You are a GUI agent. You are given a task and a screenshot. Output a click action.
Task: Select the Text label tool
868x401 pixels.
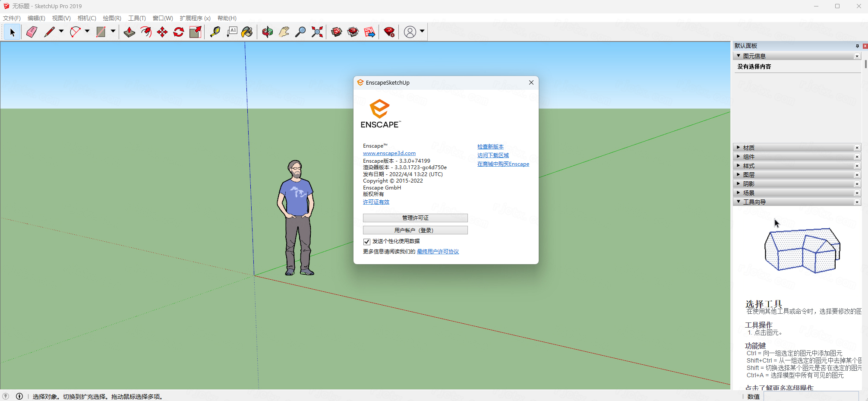(x=232, y=32)
